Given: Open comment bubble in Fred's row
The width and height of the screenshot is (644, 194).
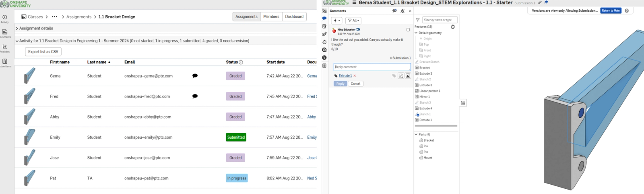Looking at the screenshot, I should [195, 96].
